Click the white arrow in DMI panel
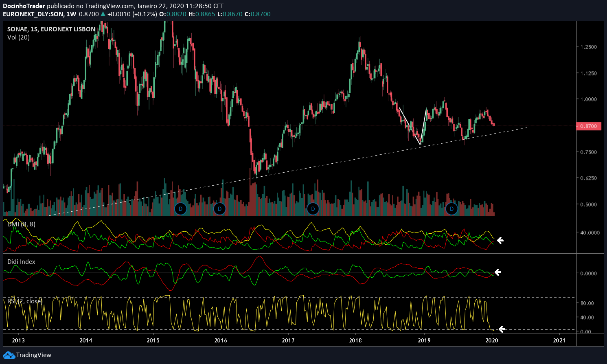607x364 pixels. click(x=500, y=241)
